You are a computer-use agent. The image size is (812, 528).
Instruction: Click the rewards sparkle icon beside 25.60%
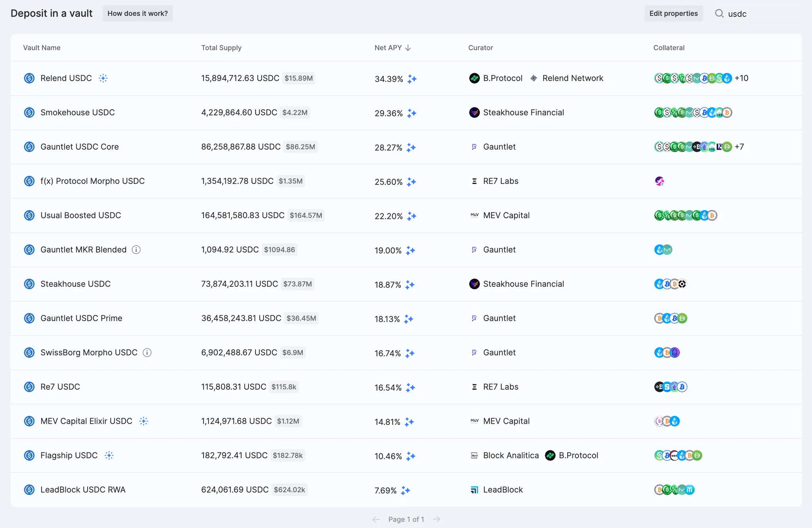tap(411, 182)
